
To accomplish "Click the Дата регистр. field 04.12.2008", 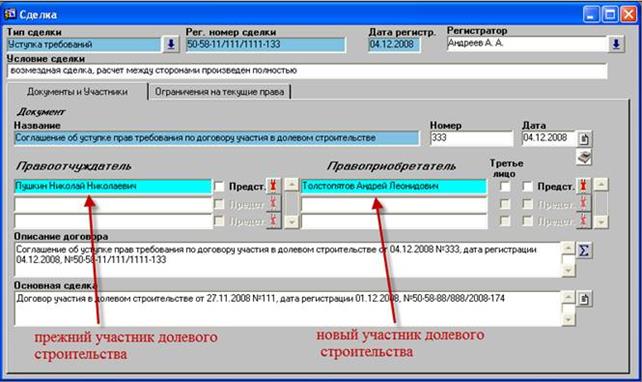I will tap(394, 45).
